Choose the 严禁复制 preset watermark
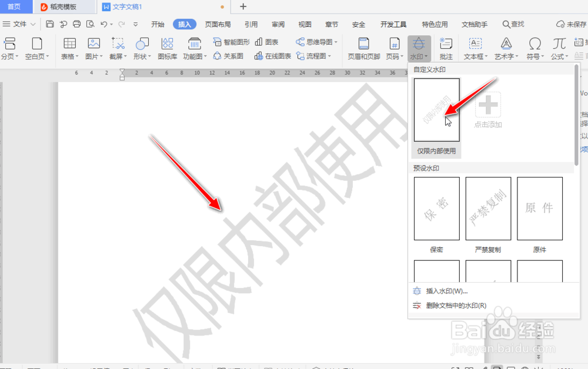 (488, 209)
